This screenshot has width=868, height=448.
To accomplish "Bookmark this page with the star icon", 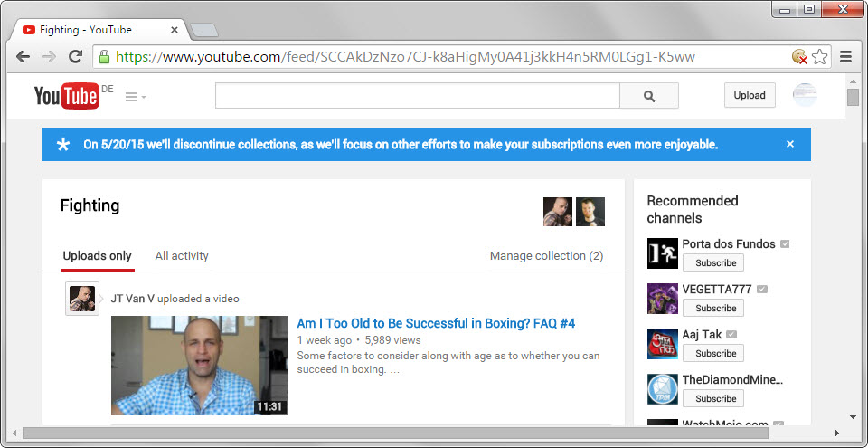I will (x=819, y=56).
